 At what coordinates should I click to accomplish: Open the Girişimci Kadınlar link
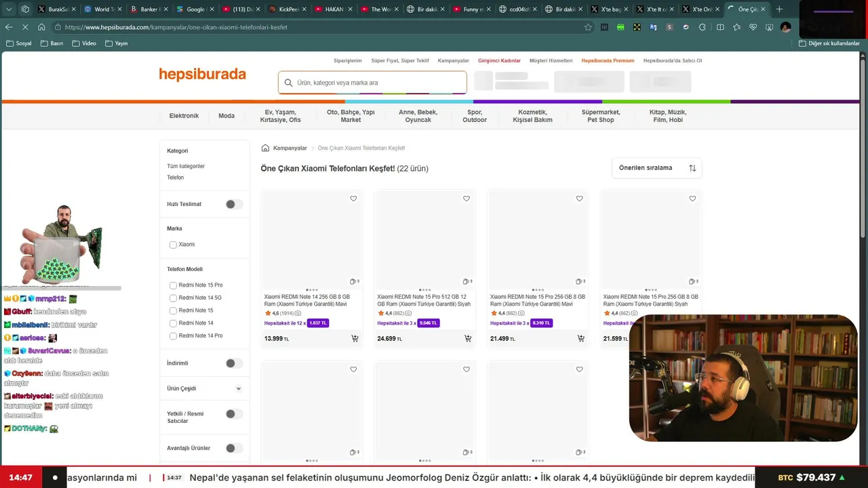coord(499,61)
